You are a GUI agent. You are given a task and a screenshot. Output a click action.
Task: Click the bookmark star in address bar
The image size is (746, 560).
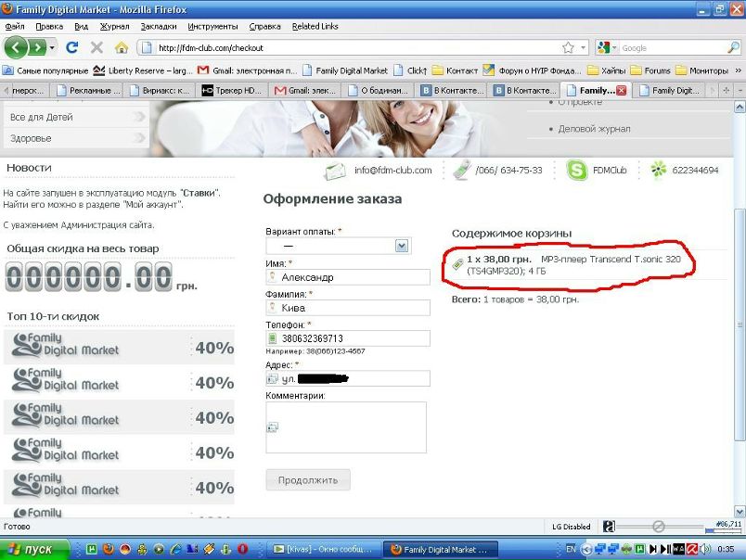click(x=568, y=47)
